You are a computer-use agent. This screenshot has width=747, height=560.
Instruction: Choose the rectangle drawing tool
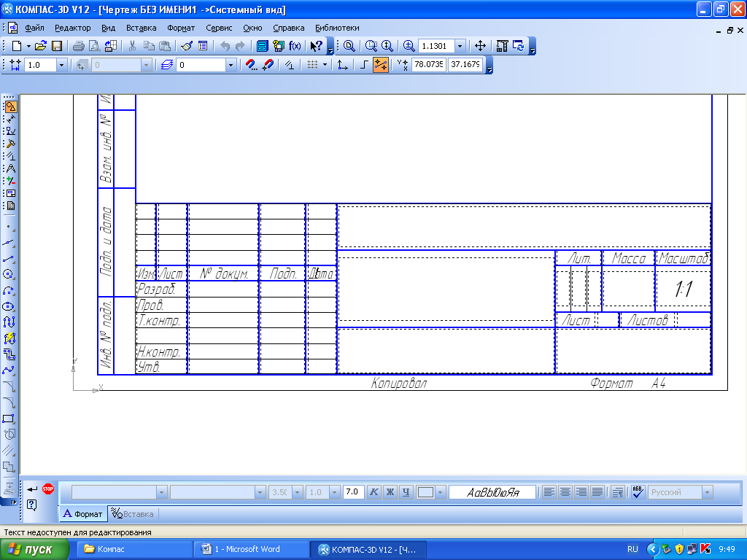pyautogui.click(x=9, y=419)
